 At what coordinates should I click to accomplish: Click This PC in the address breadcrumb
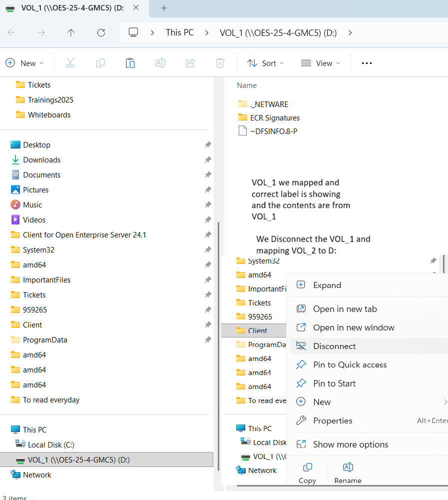coord(179,32)
